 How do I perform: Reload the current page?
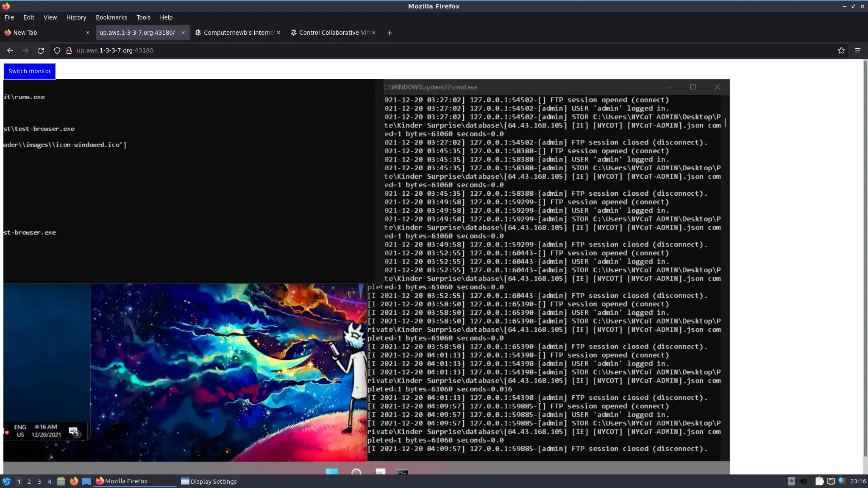(x=41, y=50)
